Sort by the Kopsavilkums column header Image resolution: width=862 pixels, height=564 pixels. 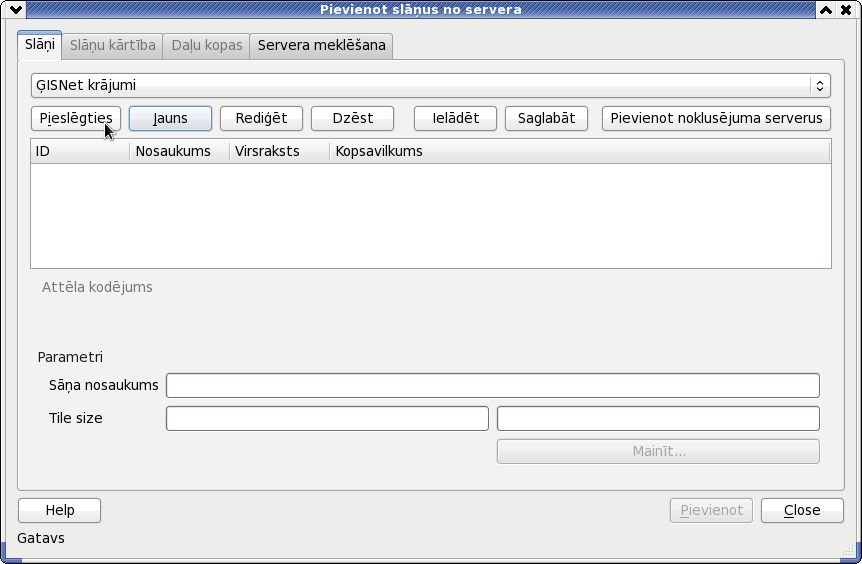point(580,151)
